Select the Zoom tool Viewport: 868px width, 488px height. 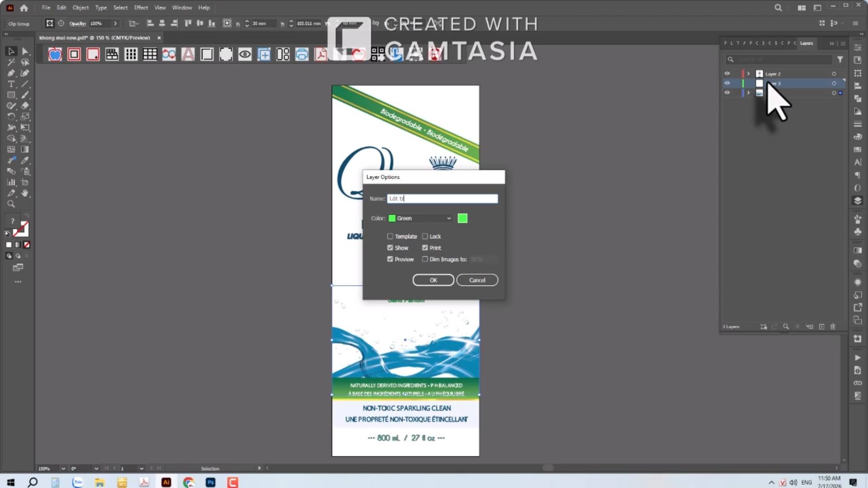tap(11, 204)
